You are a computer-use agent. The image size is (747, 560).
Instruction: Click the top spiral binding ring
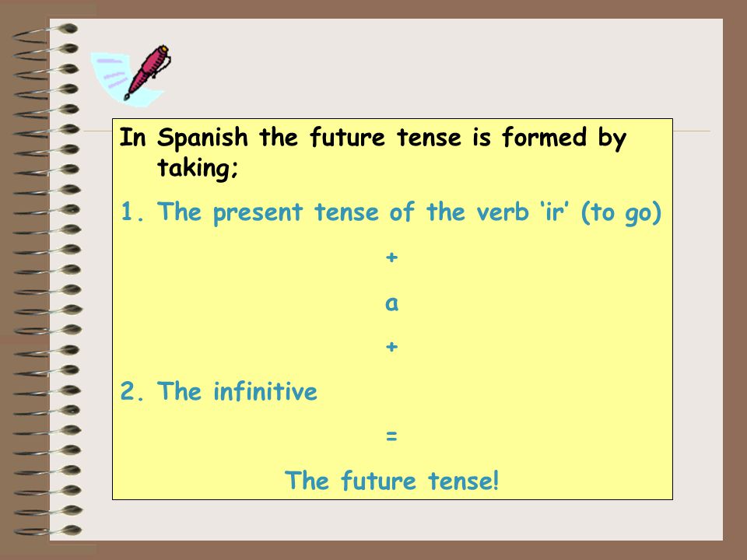coord(46,32)
